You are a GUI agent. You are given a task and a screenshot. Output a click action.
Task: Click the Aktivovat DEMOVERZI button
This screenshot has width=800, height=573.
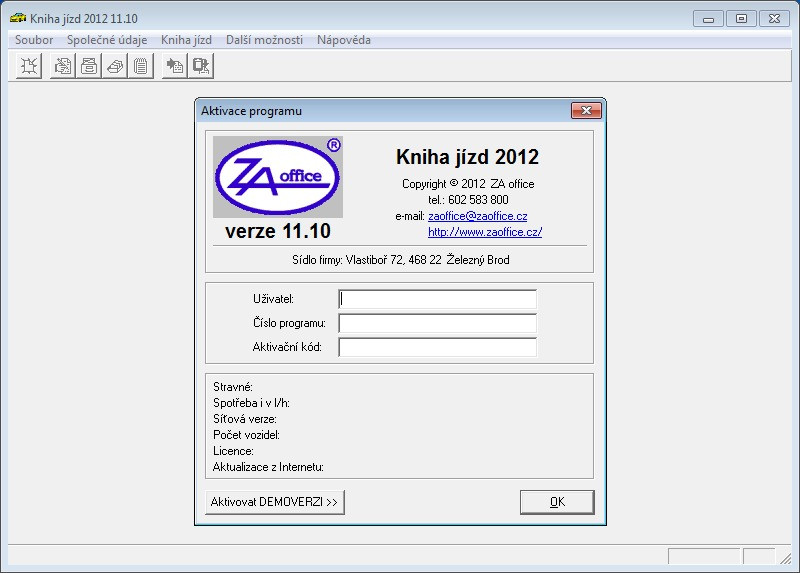click(275, 502)
